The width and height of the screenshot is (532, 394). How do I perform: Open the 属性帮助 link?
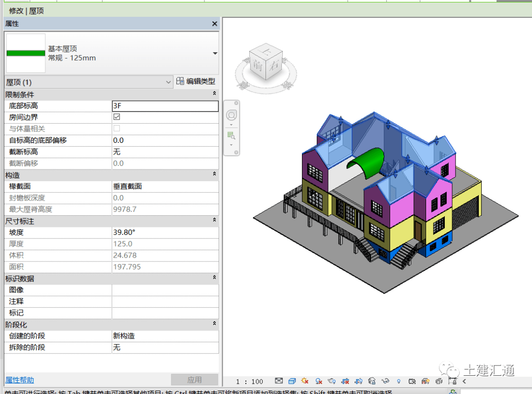pos(19,379)
